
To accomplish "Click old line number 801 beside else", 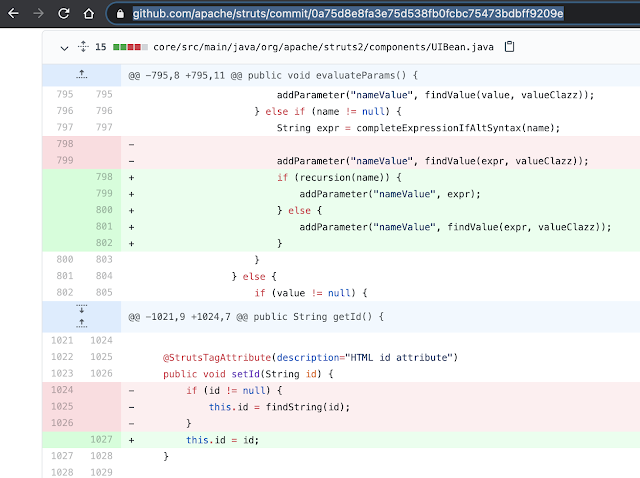I will pyautogui.click(x=64, y=276).
